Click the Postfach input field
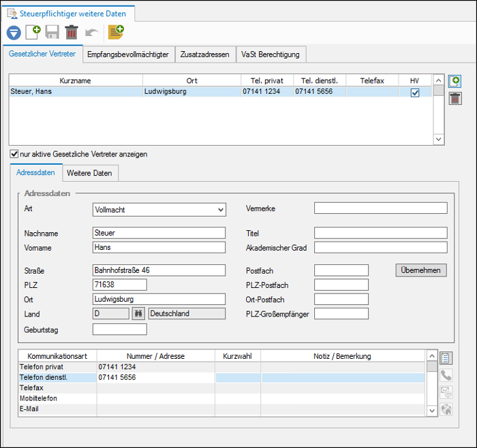The height and width of the screenshot is (448, 477). coord(341,270)
